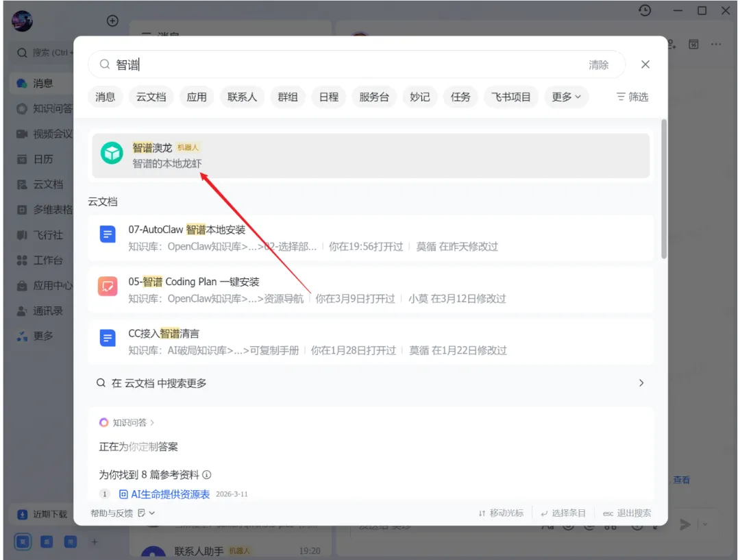The height and width of the screenshot is (560, 740).
Task: Click the sidebar 搜索 (Ctrl) search box
Action: pos(43,52)
